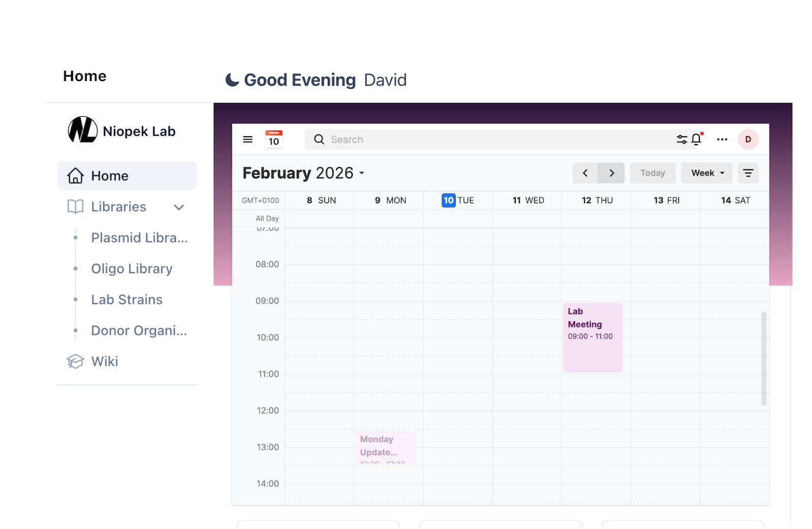Open the Wiki section from the sidebar
The image size is (812, 529).
104,361
